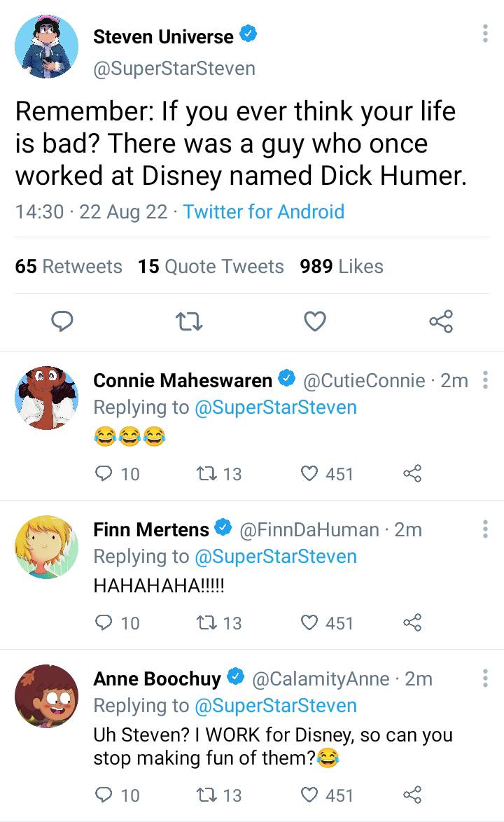The image size is (504, 822).
Task: Reply to Connie Maheswaren's comment
Action: point(104,474)
